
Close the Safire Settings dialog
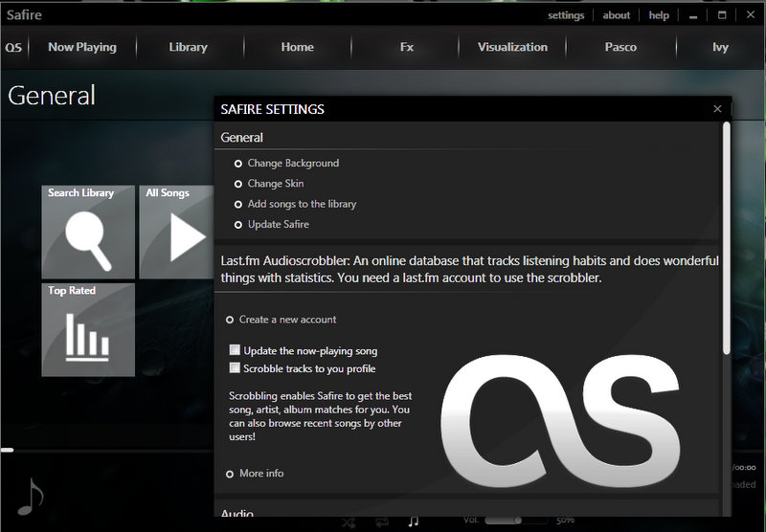(x=717, y=109)
